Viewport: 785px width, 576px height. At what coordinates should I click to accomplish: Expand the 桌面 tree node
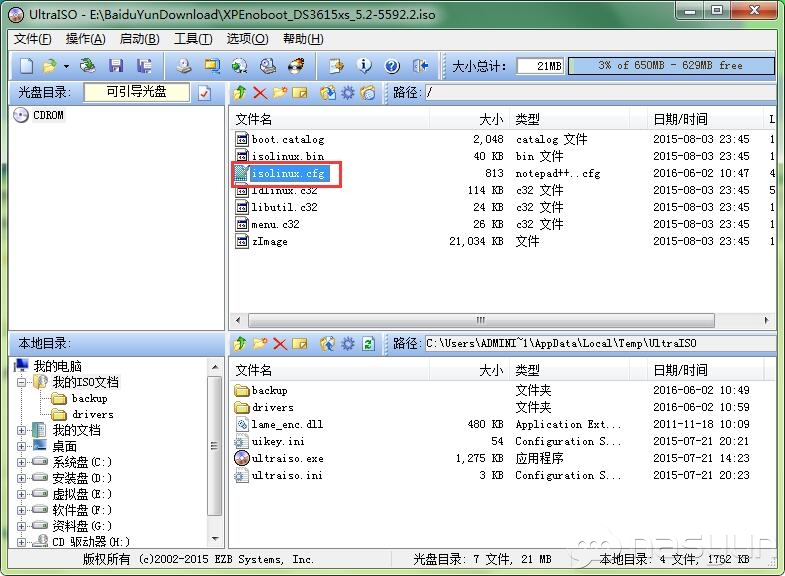[x=22, y=446]
